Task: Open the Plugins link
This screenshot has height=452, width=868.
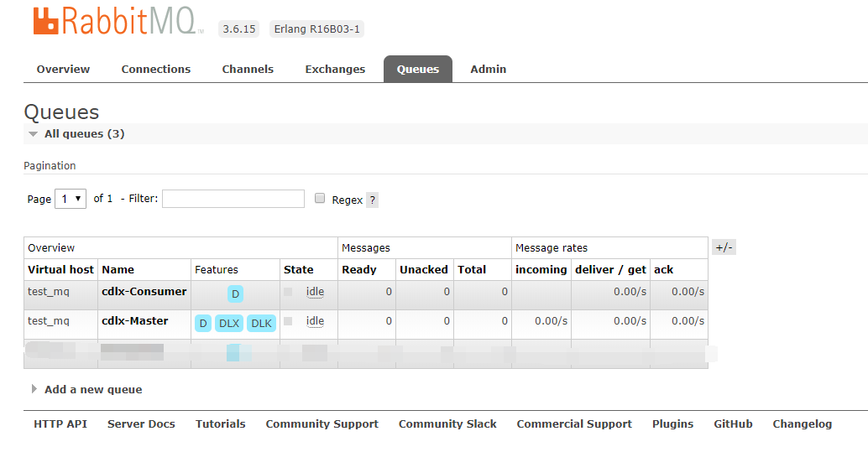Action: [x=672, y=423]
